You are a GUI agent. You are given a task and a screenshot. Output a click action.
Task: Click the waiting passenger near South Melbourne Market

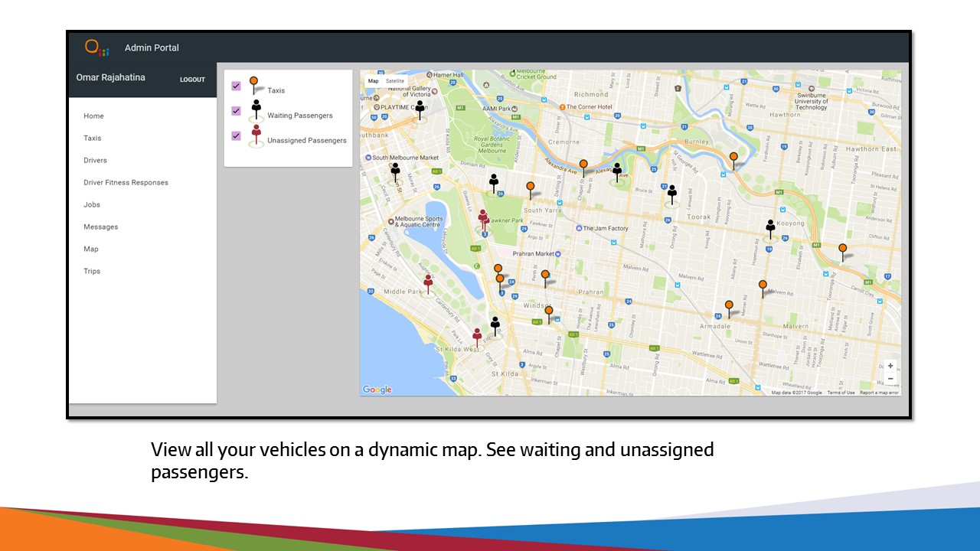(395, 171)
